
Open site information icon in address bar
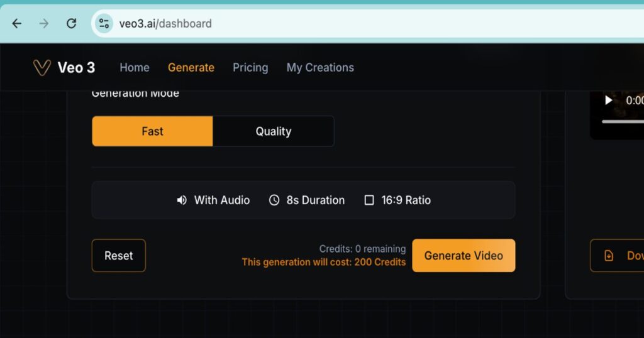click(104, 24)
